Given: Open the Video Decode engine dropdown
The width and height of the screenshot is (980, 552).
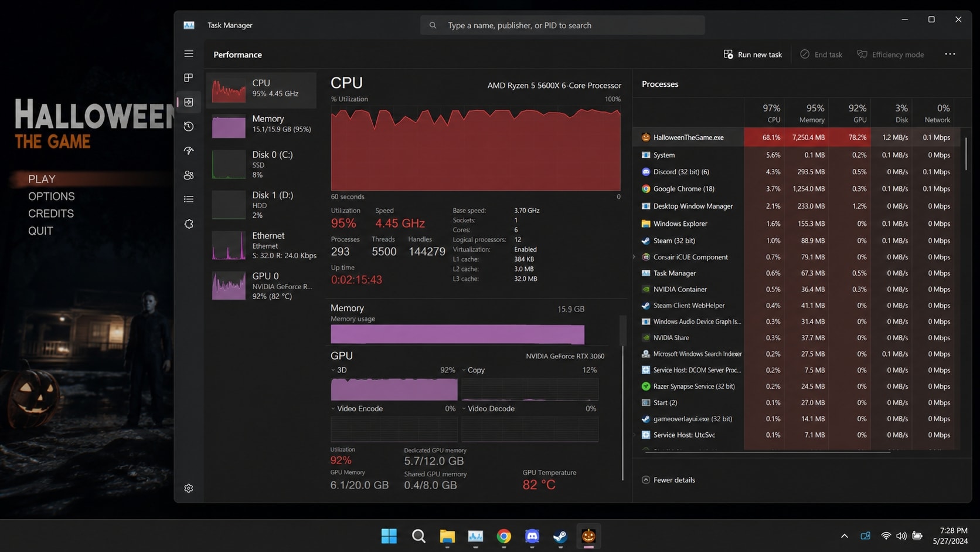Looking at the screenshot, I should 464,409.
